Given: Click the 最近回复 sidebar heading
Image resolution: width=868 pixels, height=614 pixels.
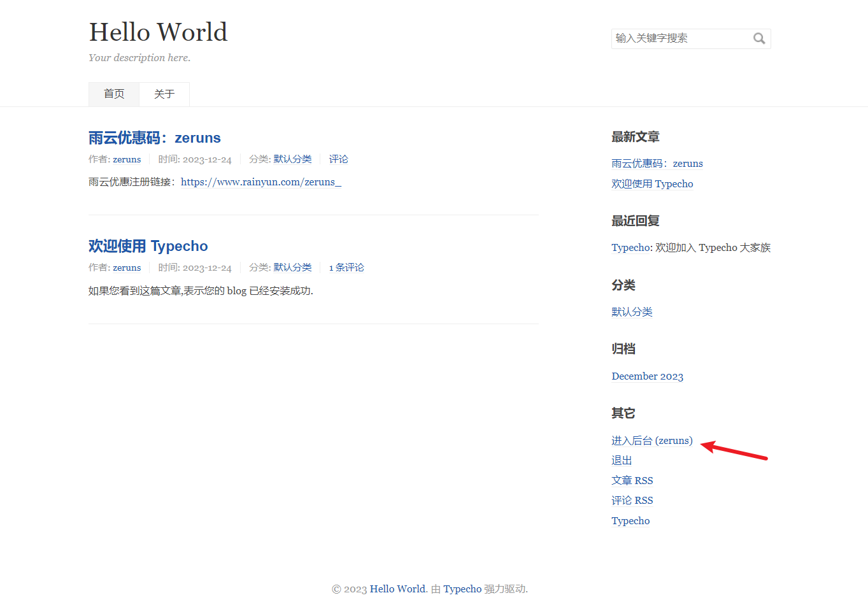Looking at the screenshot, I should pyautogui.click(x=636, y=221).
